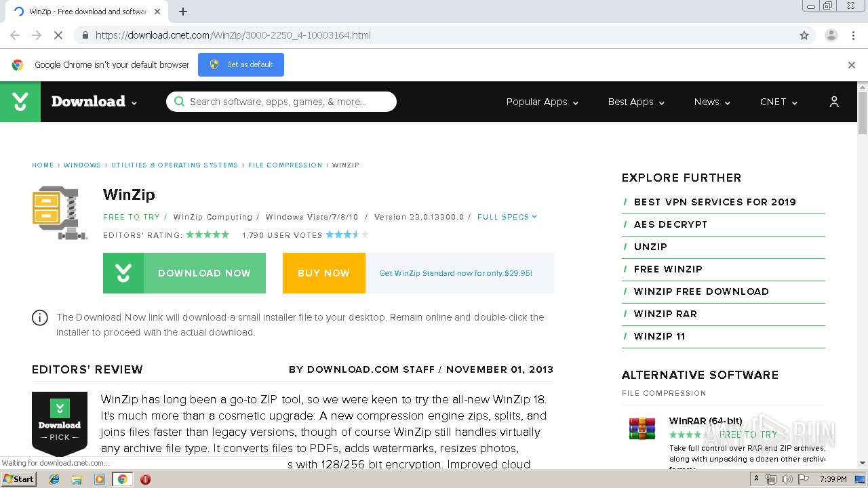Click the editors' rating stars

click(208, 235)
